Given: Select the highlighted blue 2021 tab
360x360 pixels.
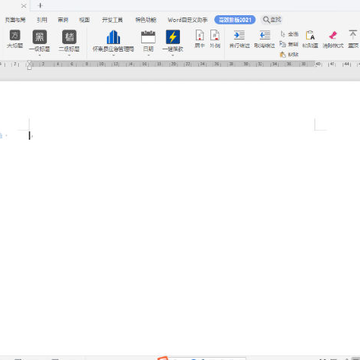Looking at the screenshot, I should [x=235, y=20].
